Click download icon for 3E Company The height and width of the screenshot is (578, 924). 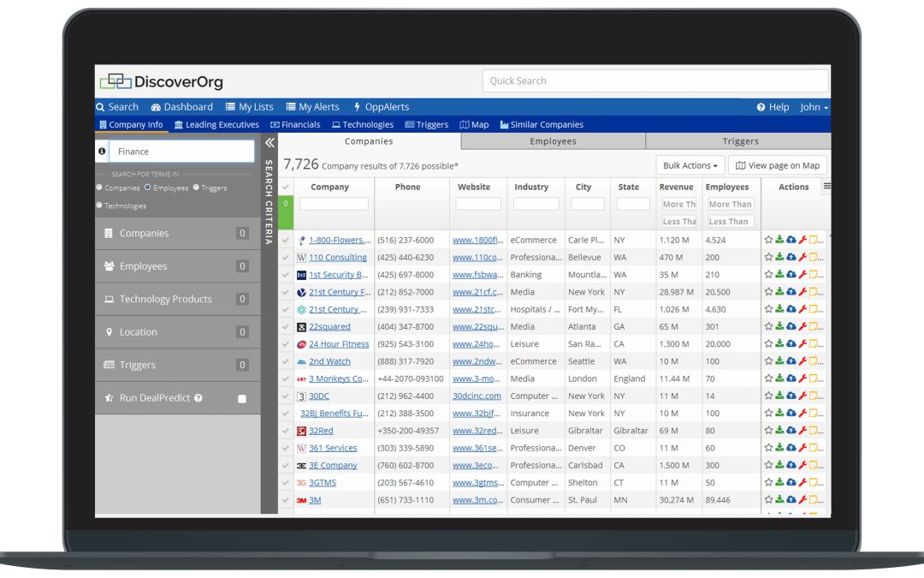coord(779,465)
